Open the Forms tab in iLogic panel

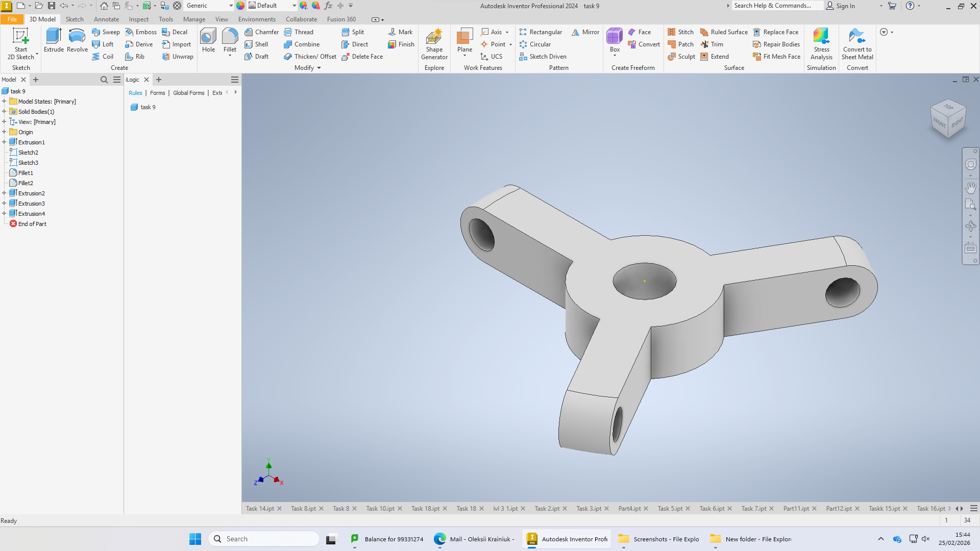coord(157,93)
